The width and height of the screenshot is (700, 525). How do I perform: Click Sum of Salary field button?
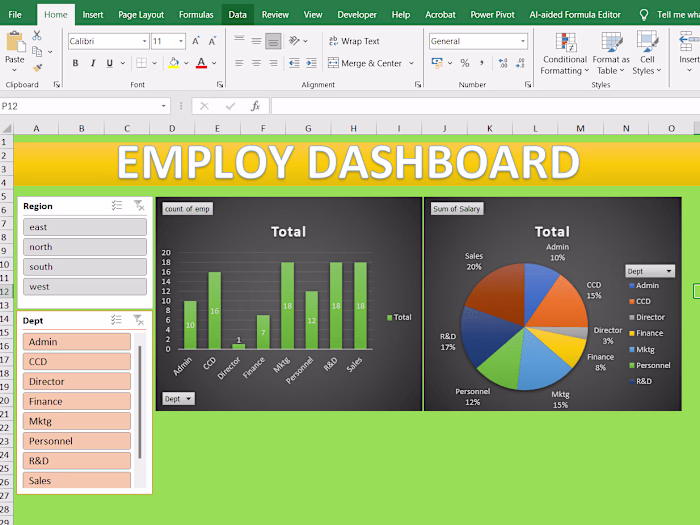(457, 208)
